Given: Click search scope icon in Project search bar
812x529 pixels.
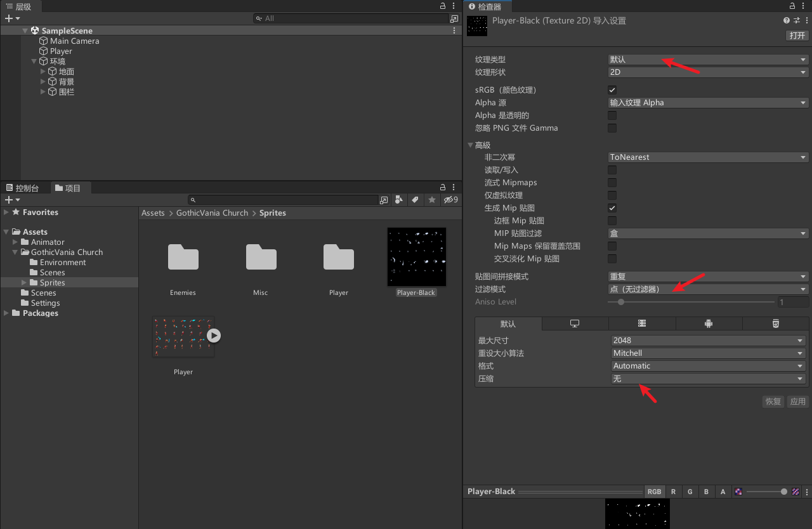Looking at the screenshot, I should tap(384, 200).
